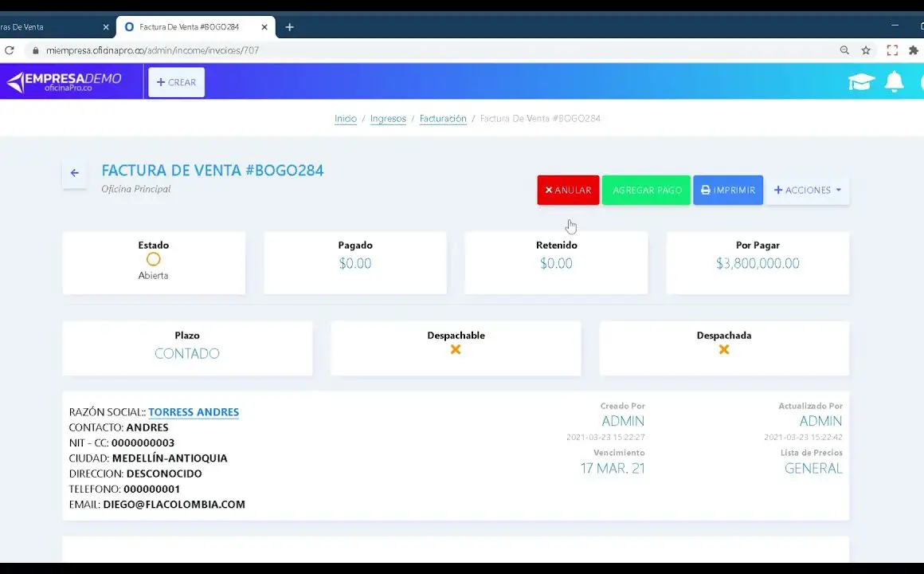Click the back arrow beside invoice title
The image size is (924, 574).
(74, 173)
